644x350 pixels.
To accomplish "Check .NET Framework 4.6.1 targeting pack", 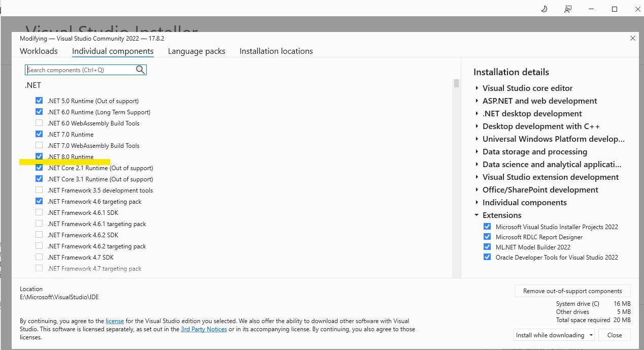I will (39, 224).
